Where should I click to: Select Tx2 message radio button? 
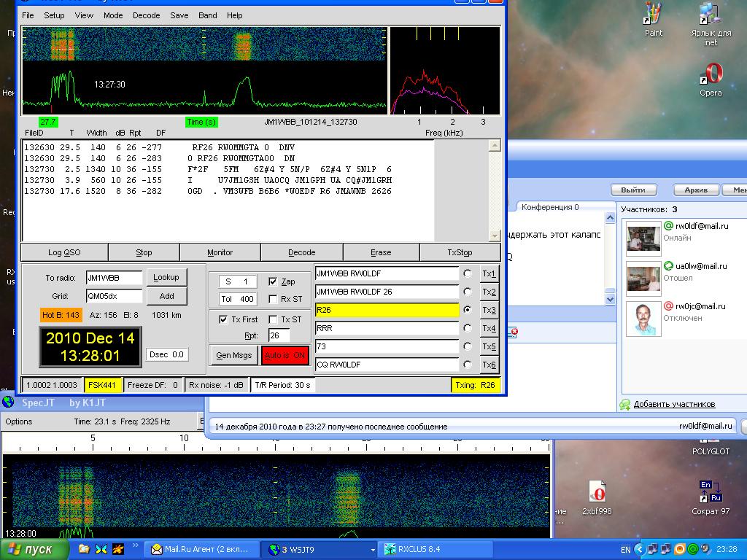(x=468, y=292)
